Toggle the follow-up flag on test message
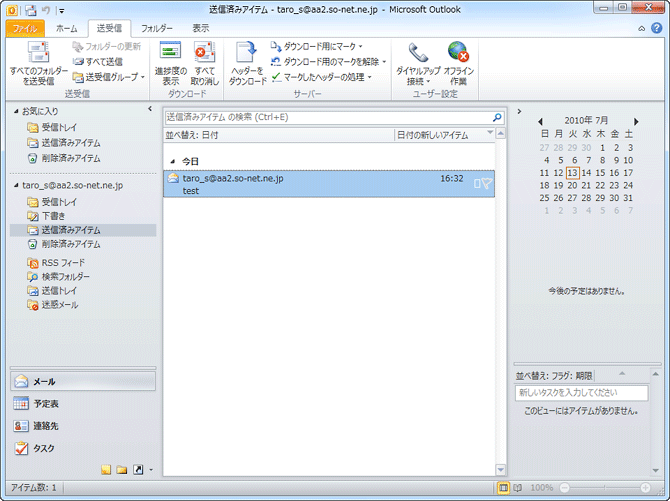 [x=486, y=184]
